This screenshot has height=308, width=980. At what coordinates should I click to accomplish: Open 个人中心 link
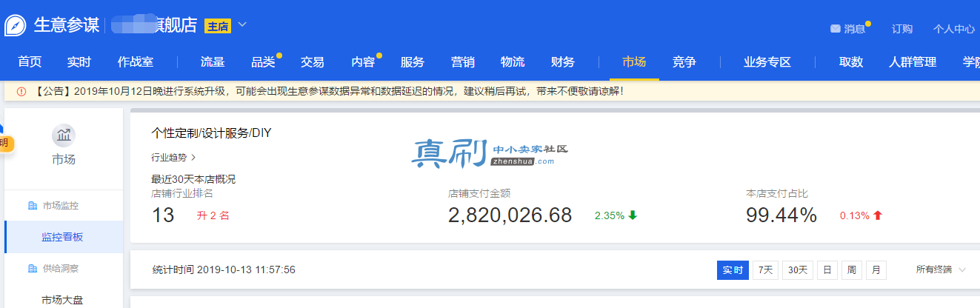[954, 29]
